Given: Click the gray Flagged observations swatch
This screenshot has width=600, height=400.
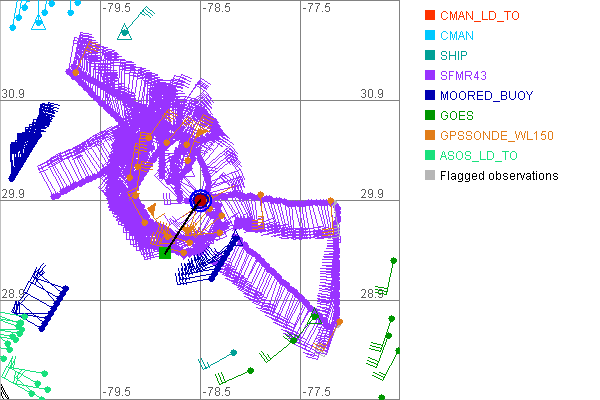Looking at the screenshot, I should click(x=430, y=176).
